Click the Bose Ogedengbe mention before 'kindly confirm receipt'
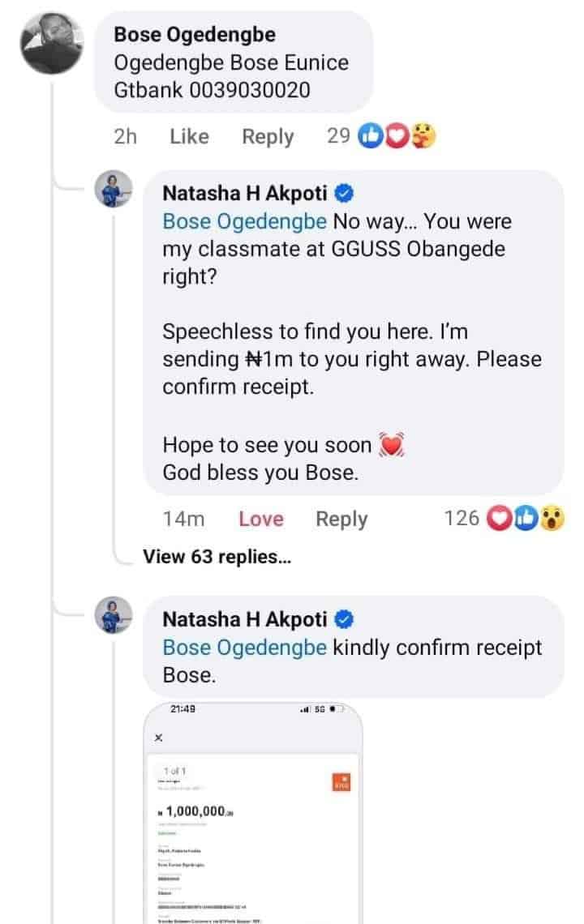Image resolution: width=584 pixels, height=924 pixels. (245, 648)
